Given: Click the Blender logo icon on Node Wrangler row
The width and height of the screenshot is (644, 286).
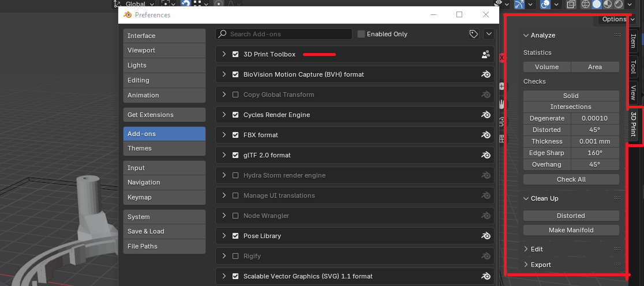Looking at the screenshot, I should [486, 216].
